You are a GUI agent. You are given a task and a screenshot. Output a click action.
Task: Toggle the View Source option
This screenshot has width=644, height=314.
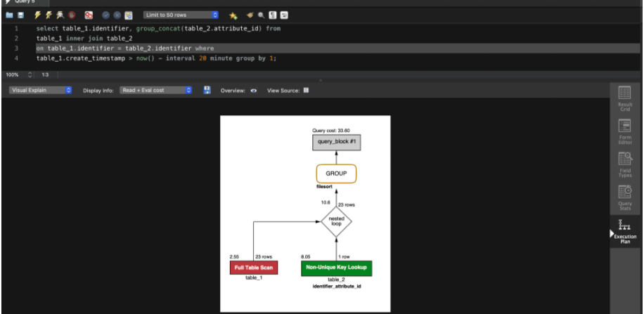[306, 91]
